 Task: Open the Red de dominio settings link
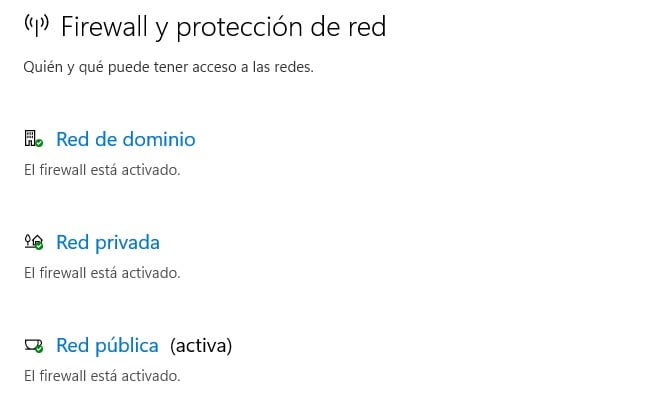click(x=125, y=139)
